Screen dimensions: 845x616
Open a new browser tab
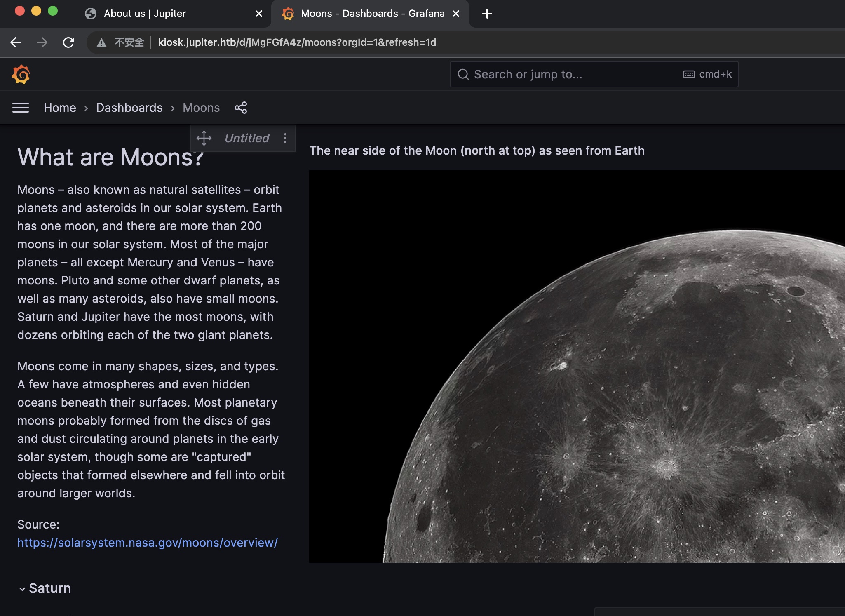(487, 14)
